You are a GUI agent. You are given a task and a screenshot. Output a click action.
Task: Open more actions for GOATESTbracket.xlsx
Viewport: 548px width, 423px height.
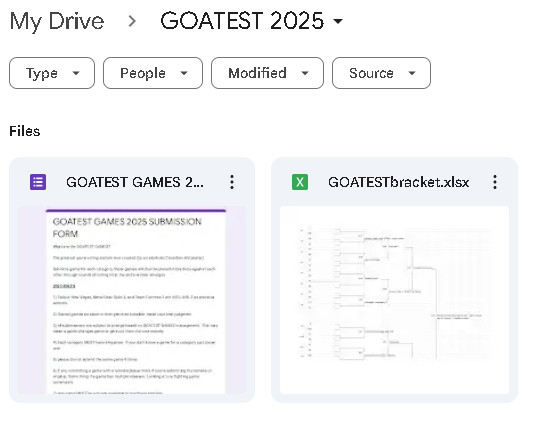coord(495,182)
